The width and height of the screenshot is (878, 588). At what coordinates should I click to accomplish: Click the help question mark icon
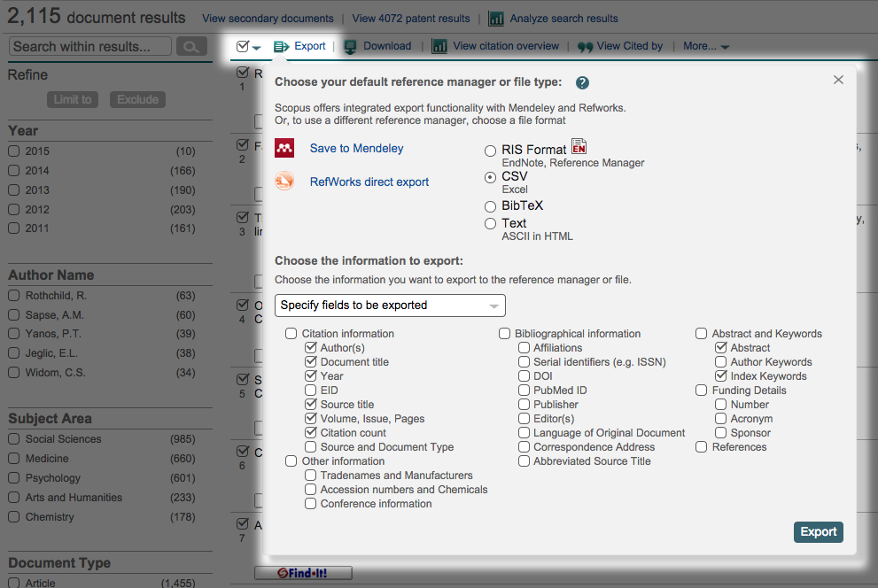[x=582, y=83]
